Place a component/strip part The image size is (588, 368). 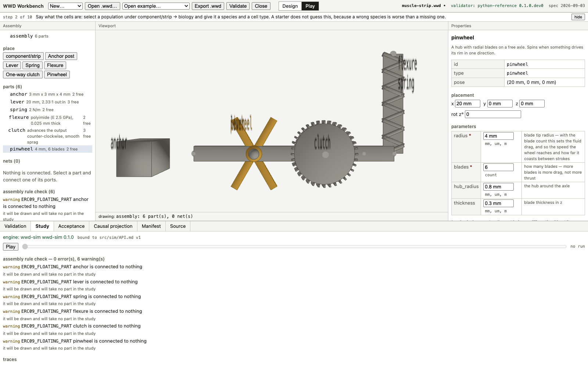[23, 56]
